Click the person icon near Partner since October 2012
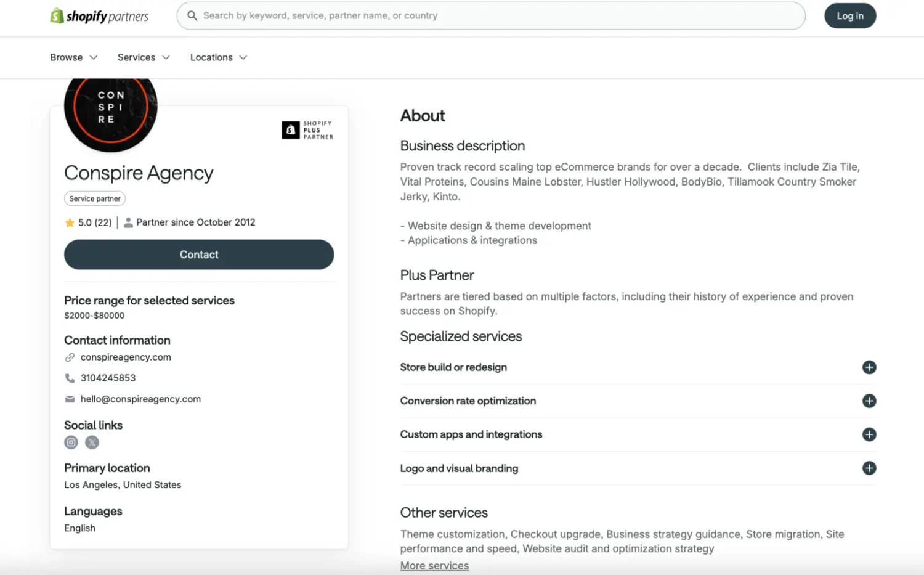Image resolution: width=924 pixels, height=575 pixels. [128, 222]
